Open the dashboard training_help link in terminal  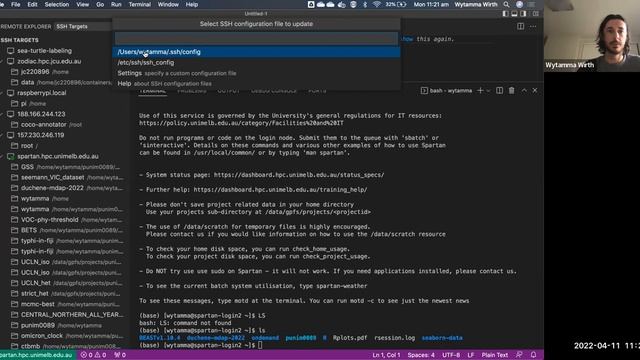pyautogui.click(x=280, y=190)
